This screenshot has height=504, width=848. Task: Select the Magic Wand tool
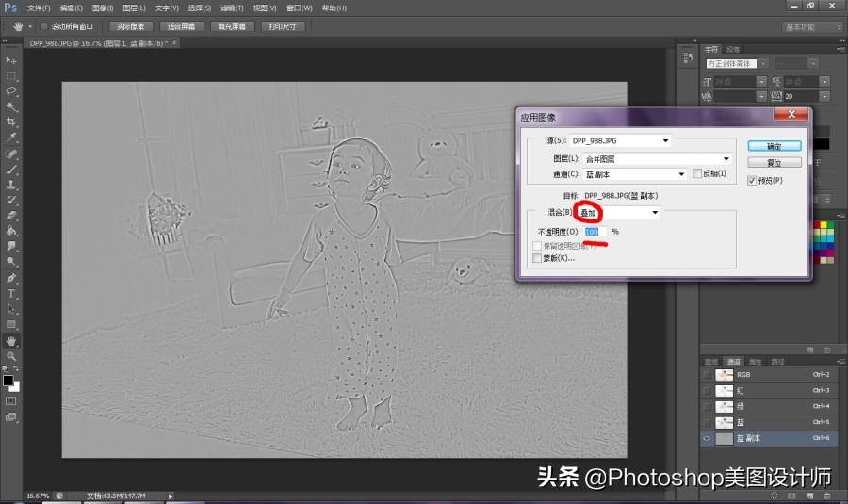tap(11, 106)
